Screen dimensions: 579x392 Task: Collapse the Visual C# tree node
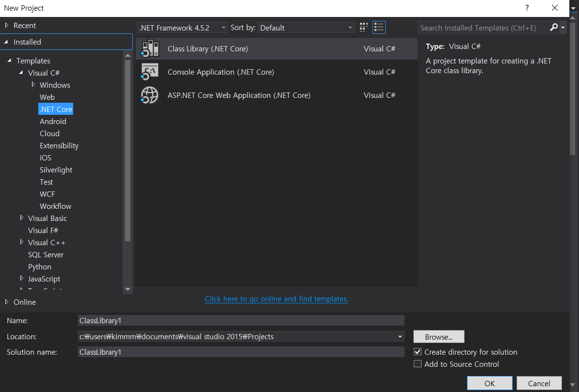[21, 72]
